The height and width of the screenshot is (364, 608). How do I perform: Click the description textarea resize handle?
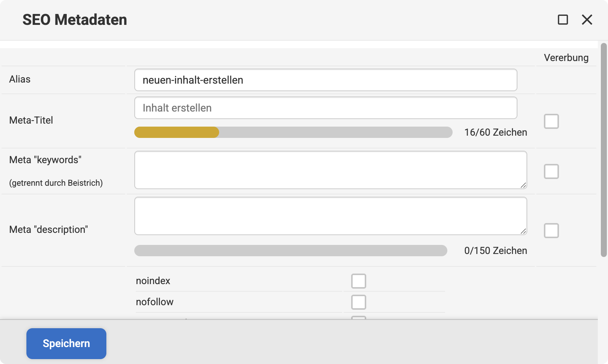click(x=523, y=231)
